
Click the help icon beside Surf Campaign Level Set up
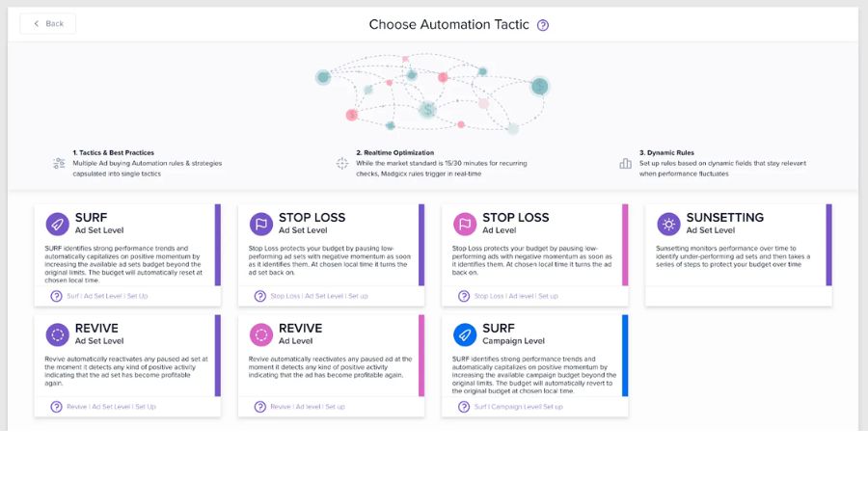click(x=464, y=407)
